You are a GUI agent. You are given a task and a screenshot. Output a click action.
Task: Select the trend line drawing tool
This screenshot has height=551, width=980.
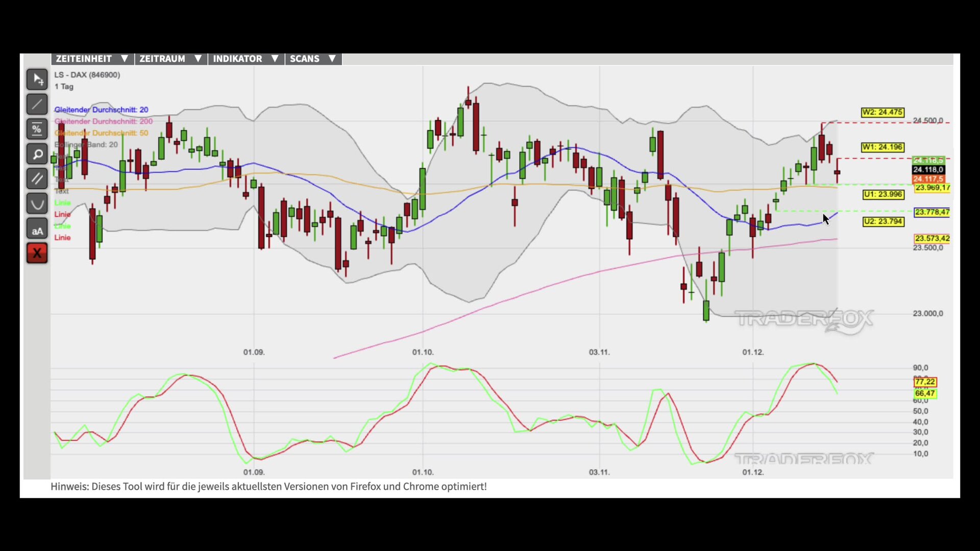[37, 104]
